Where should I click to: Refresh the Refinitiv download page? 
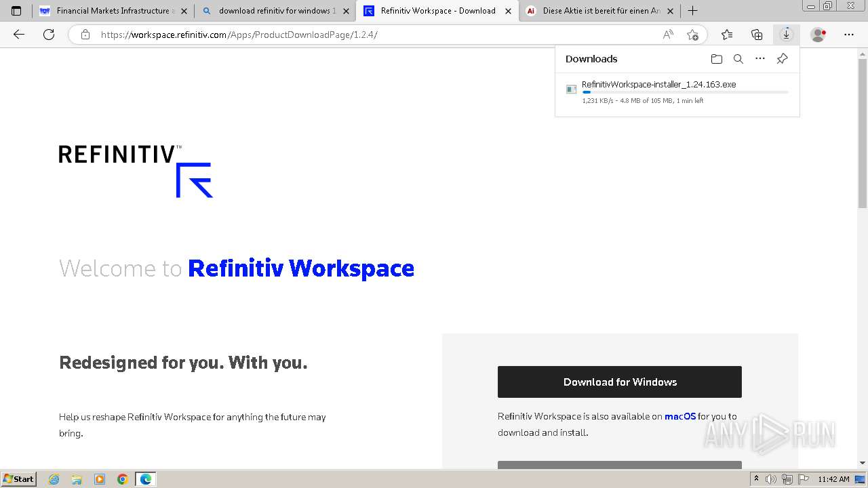(49, 35)
